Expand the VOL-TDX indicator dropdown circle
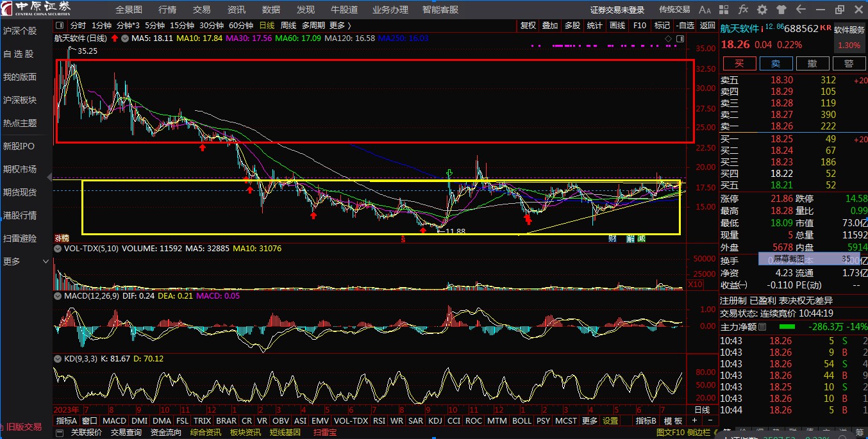868x439 pixels. [59, 249]
